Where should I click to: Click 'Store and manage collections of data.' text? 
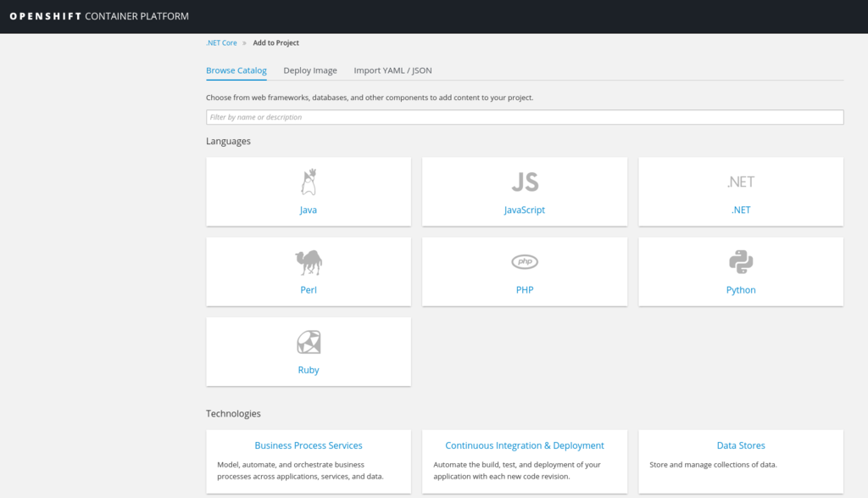(x=713, y=465)
